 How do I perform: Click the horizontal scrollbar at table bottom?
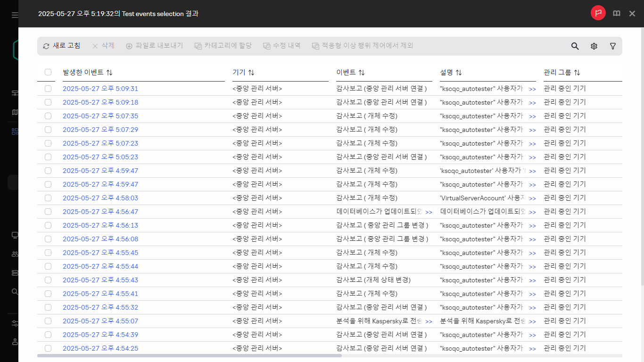(x=189, y=355)
